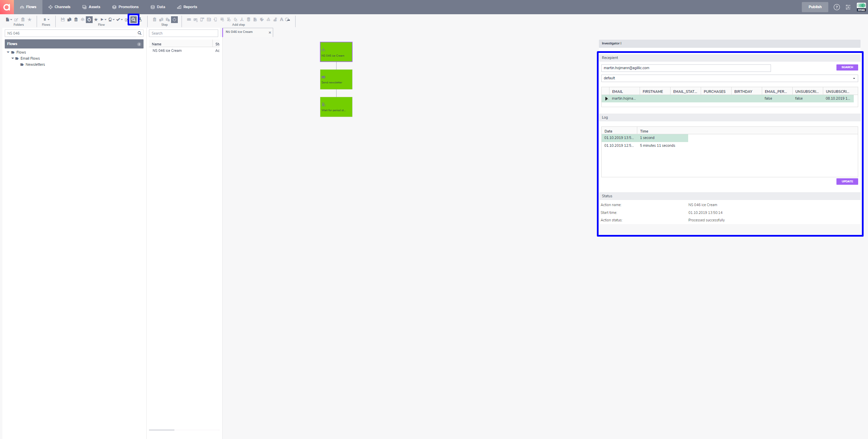Viewport: 868px width, 439px height.
Task: Click the Publish button
Action: tap(815, 7)
